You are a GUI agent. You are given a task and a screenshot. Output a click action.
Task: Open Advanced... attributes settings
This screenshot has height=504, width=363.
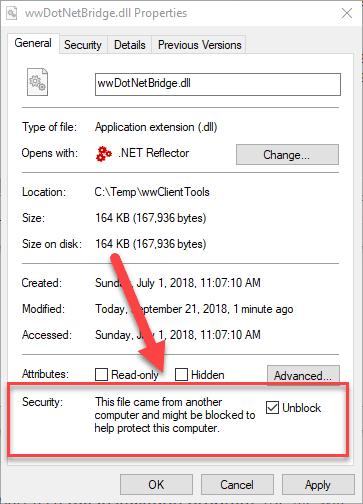[x=303, y=375]
